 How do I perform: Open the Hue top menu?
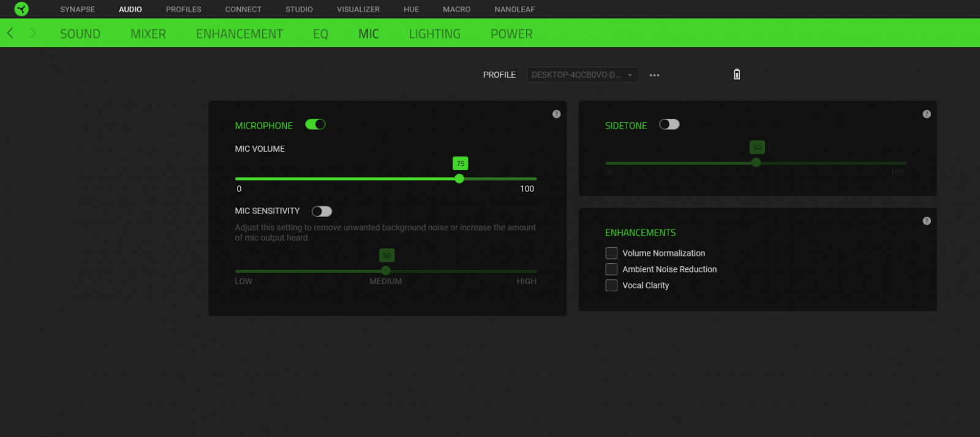(x=412, y=9)
